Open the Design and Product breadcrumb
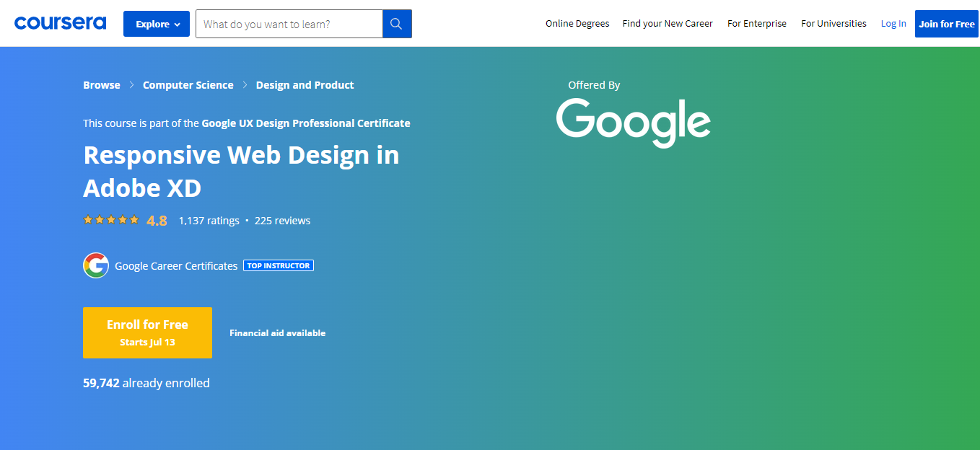This screenshot has width=980, height=450. pyautogui.click(x=305, y=84)
